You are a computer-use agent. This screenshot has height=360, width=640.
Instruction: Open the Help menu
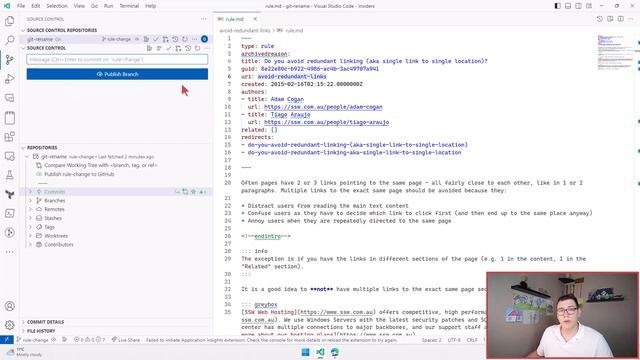pyautogui.click(x=151, y=6)
